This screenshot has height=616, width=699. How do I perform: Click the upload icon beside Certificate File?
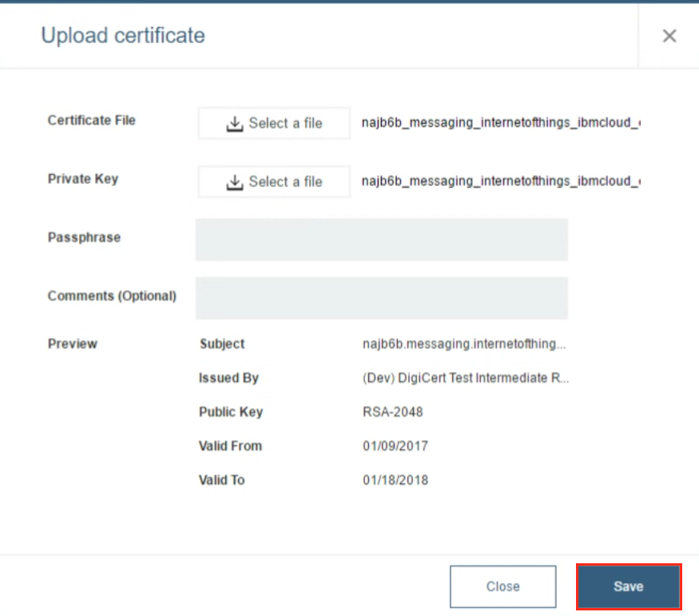(x=235, y=124)
